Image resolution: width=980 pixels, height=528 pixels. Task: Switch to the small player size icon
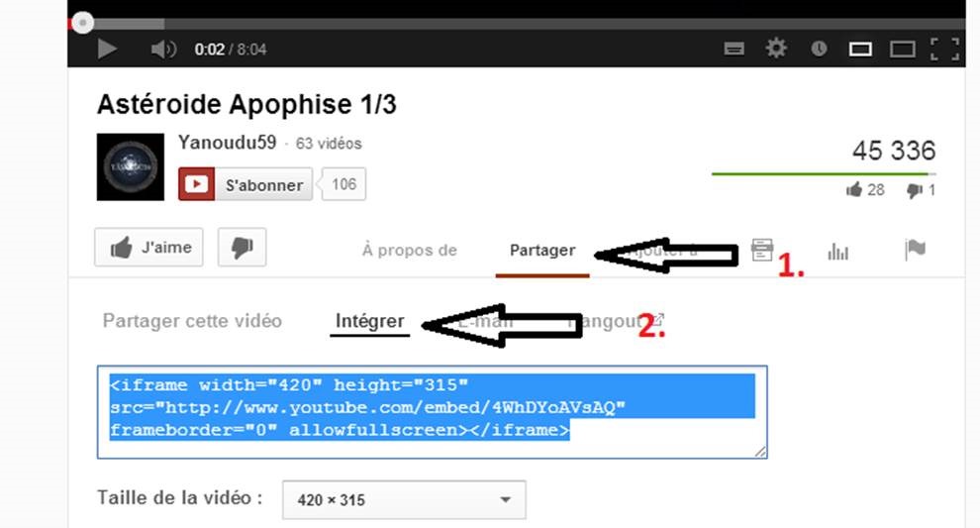click(x=860, y=49)
